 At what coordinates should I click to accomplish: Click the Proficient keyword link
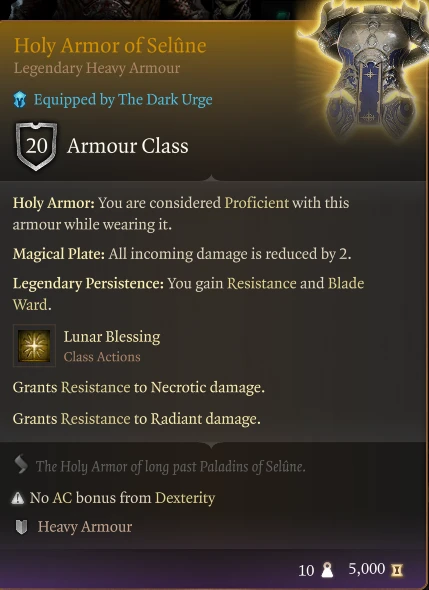point(257,203)
